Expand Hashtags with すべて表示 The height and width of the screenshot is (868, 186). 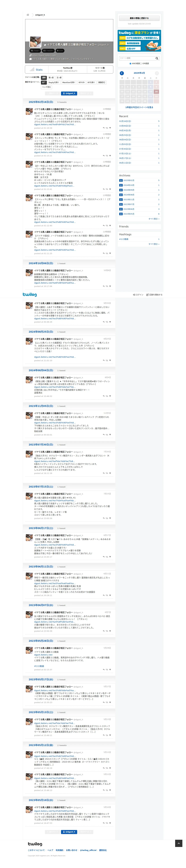point(154,244)
